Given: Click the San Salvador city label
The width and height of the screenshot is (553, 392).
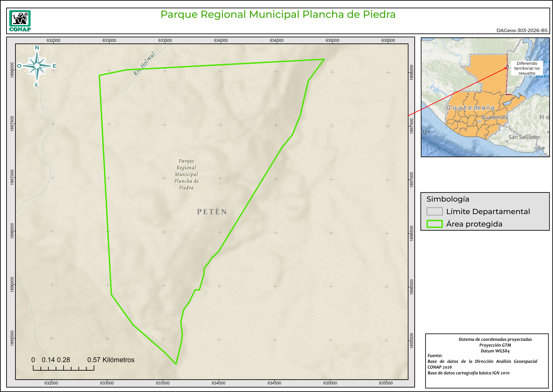Looking at the screenshot, I should (x=524, y=137).
